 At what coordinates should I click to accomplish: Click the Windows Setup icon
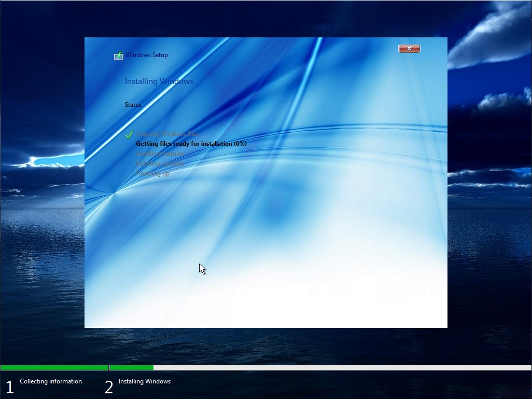tap(118, 56)
